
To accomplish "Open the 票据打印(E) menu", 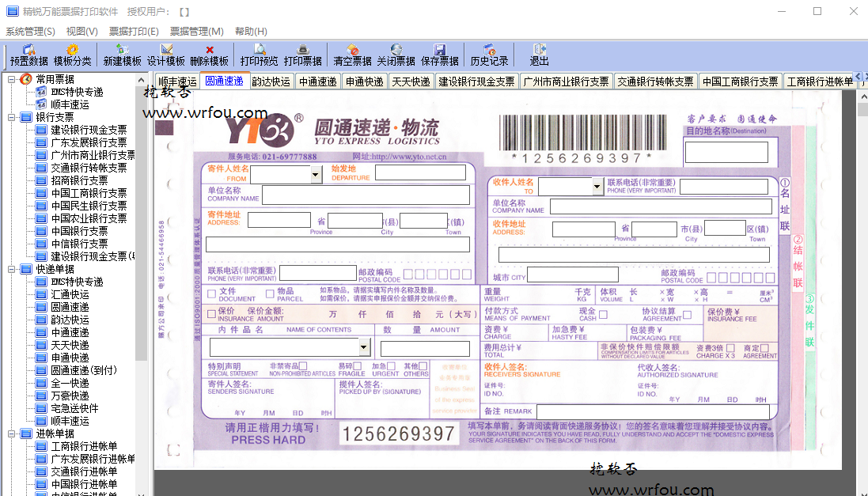I will coord(134,32).
